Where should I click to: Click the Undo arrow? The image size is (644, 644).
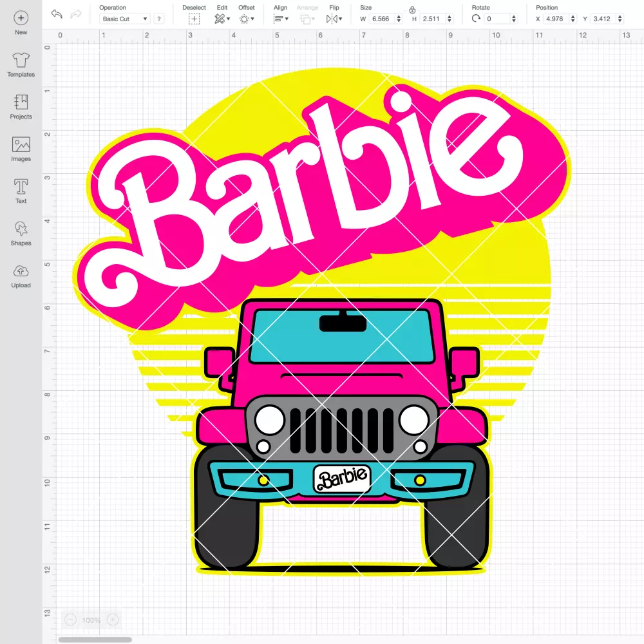click(x=57, y=14)
